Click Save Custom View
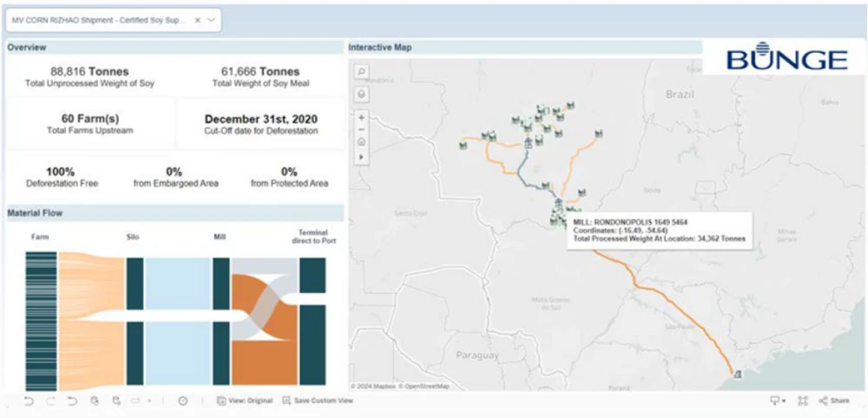This screenshot has height=418, width=868. pyautogui.click(x=318, y=401)
